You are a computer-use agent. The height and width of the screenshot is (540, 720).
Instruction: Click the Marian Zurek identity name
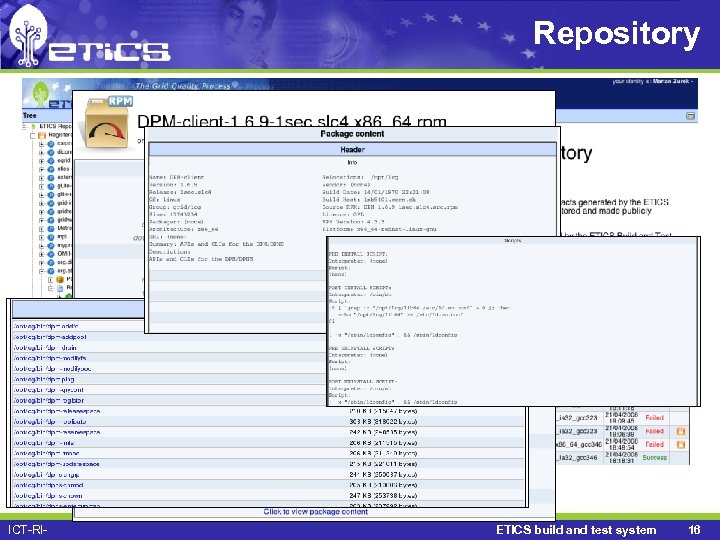point(671,81)
